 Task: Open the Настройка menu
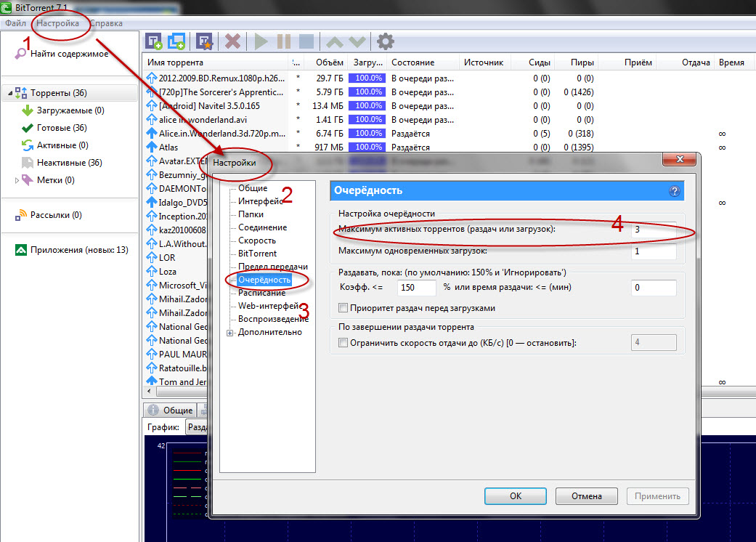[58, 23]
